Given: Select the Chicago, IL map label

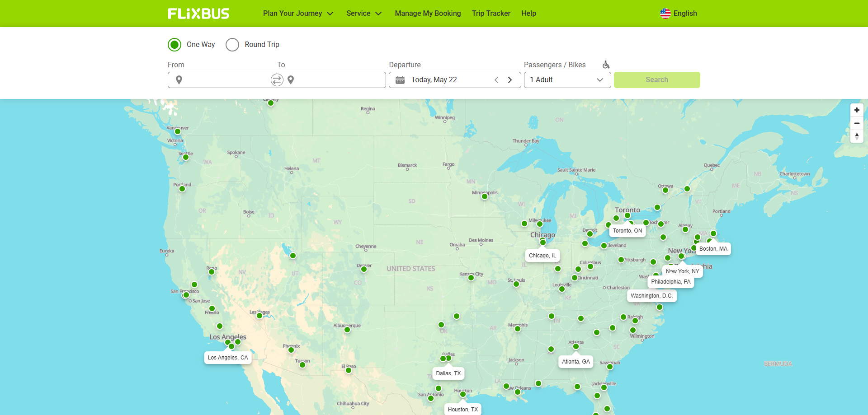Looking at the screenshot, I should click(x=542, y=256).
